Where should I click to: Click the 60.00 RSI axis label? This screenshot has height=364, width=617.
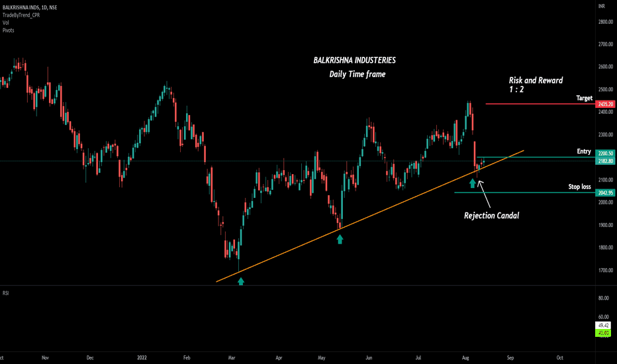coord(604,317)
